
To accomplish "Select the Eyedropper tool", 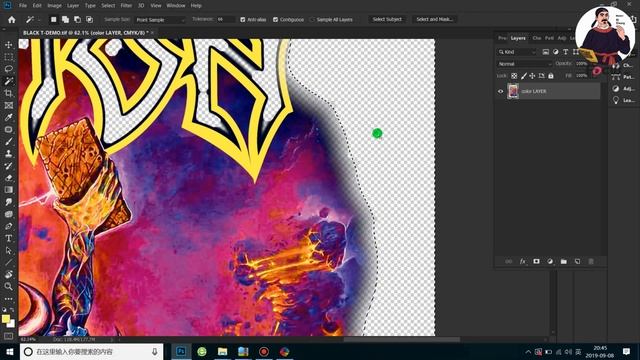I will pyautogui.click(x=9, y=118).
